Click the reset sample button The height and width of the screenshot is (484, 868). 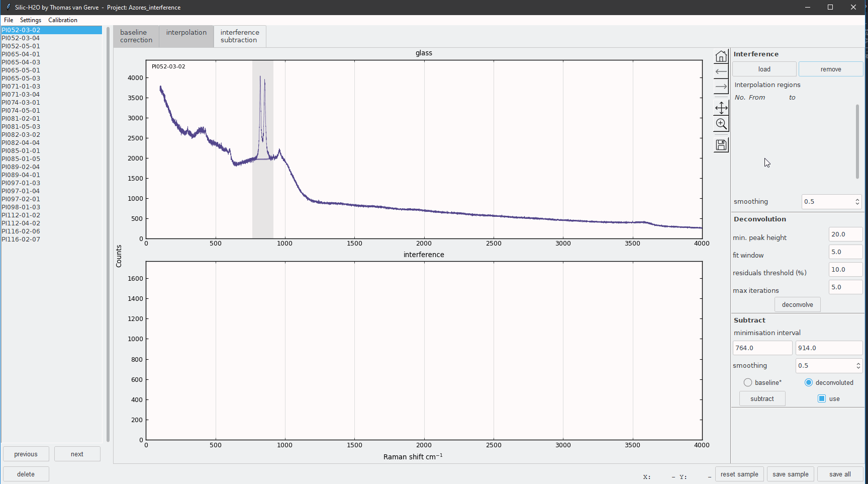click(739, 473)
